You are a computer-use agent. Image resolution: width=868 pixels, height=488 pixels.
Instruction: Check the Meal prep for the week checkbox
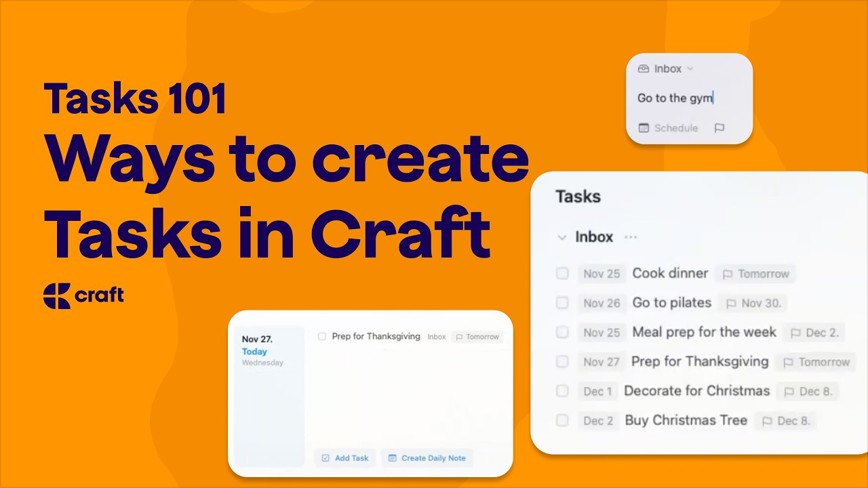click(x=562, y=332)
